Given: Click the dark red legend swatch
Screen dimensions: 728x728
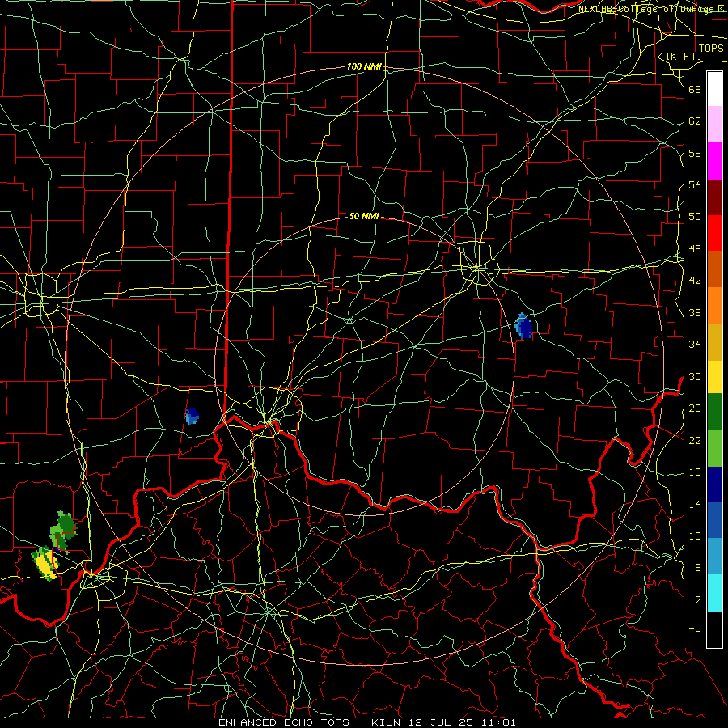Looking at the screenshot, I should pyautogui.click(x=714, y=198).
